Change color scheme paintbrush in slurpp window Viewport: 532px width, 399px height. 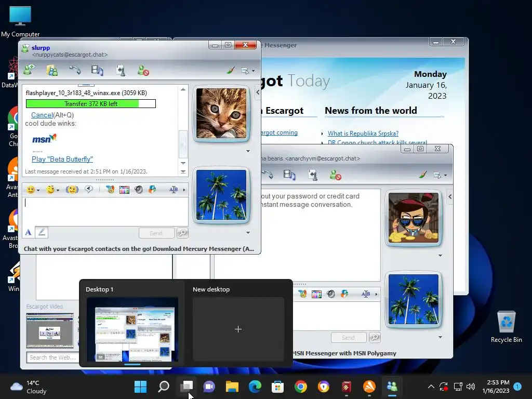(231, 70)
